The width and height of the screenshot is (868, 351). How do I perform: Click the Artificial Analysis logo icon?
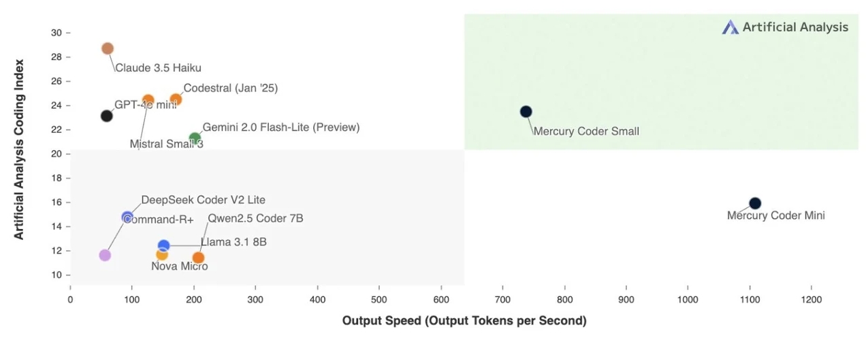(x=730, y=27)
